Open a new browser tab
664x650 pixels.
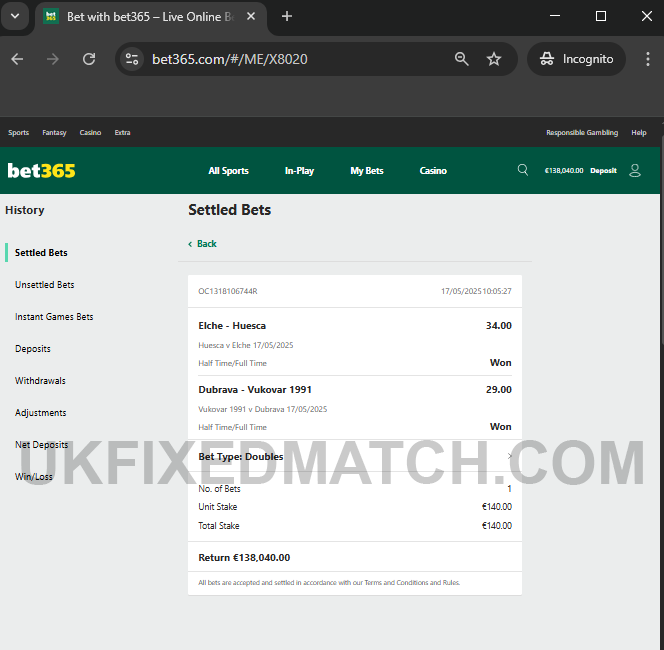pos(287,17)
